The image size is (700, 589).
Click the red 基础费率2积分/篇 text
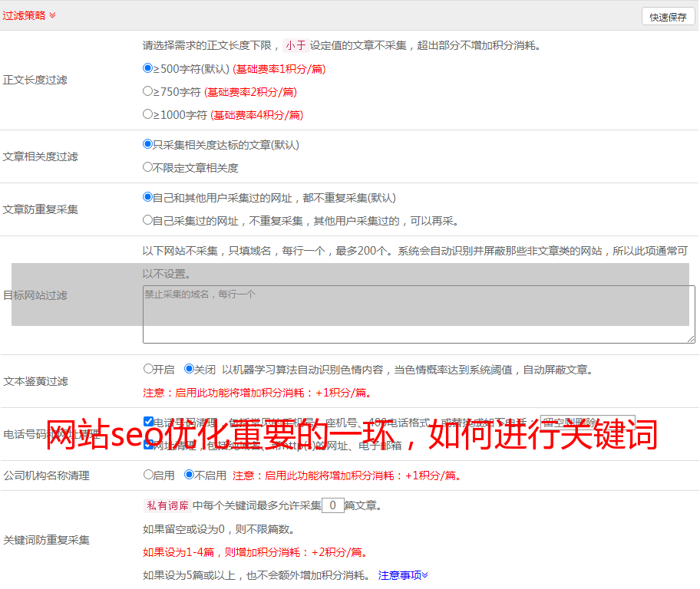coord(250,92)
